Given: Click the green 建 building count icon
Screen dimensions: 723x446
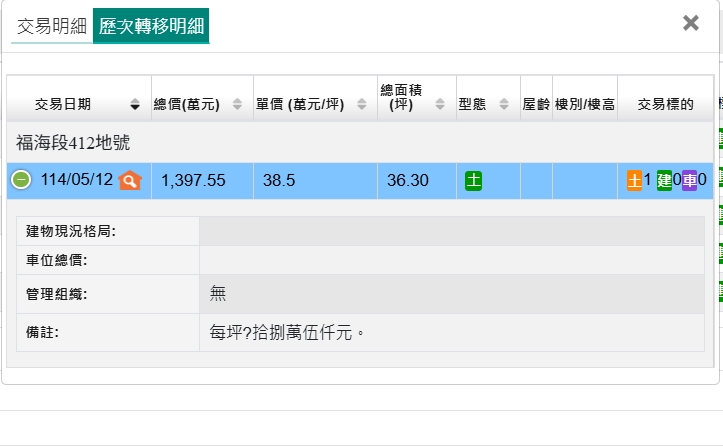Looking at the screenshot, I should tap(664, 180).
